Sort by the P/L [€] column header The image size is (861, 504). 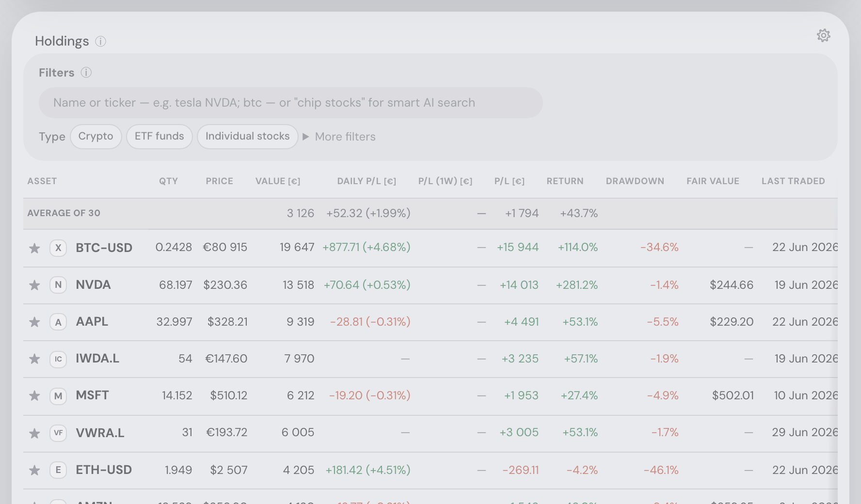pyautogui.click(x=510, y=181)
